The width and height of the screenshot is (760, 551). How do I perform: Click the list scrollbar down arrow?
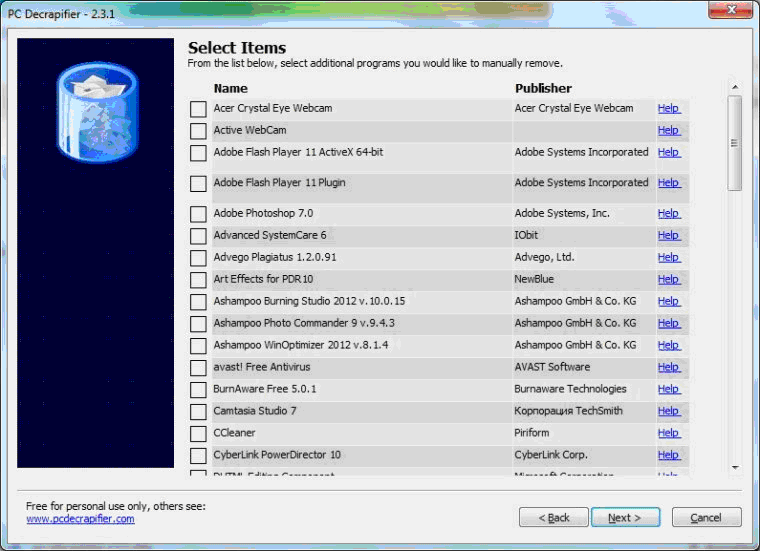point(735,468)
